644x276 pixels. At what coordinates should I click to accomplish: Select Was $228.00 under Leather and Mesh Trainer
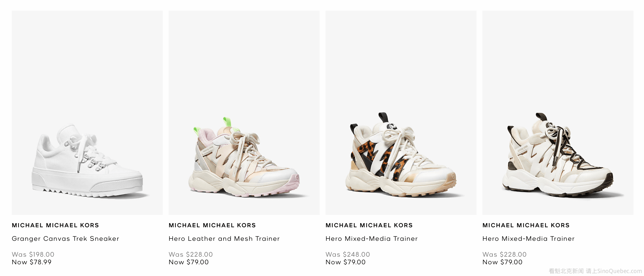pyautogui.click(x=191, y=255)
